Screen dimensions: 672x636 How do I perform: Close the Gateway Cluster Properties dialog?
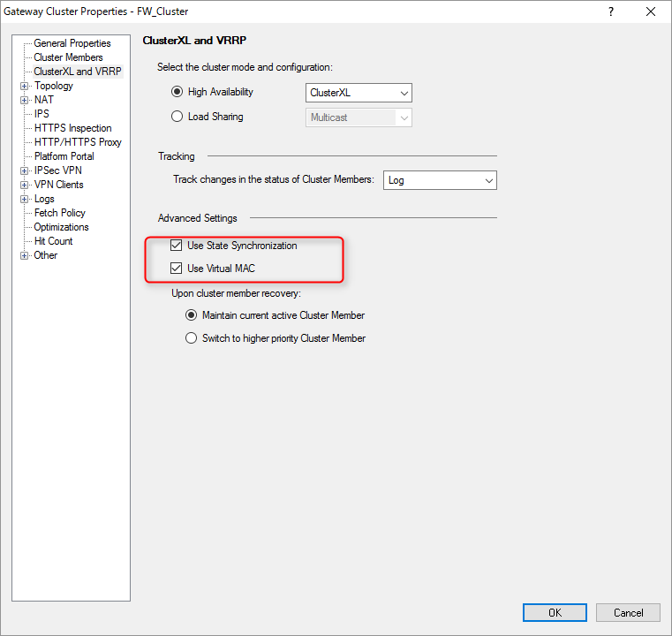click(651, 11)
